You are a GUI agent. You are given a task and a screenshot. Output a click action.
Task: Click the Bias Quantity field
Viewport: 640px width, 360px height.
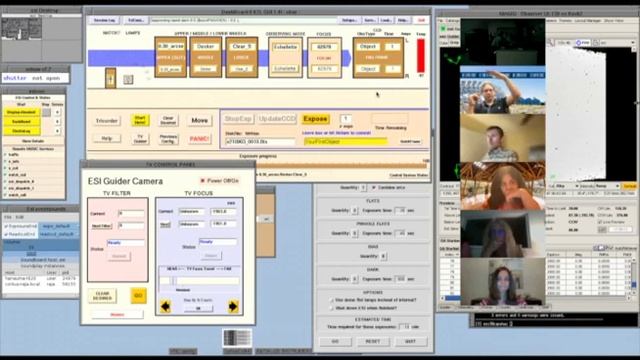383,256
